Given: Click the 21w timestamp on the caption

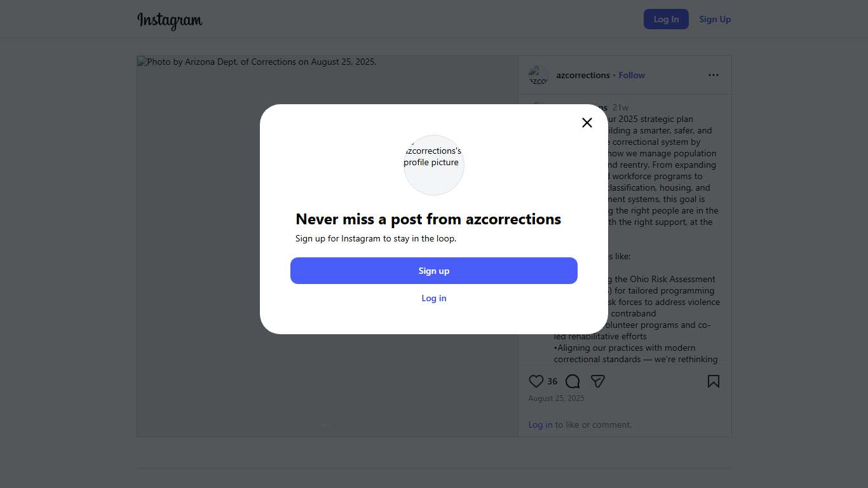Looking at the screenshot, I should coord(620,107).
